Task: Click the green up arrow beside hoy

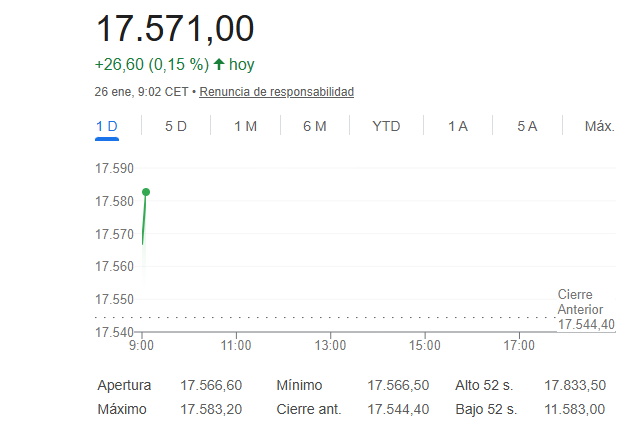Action: (219, 65)
